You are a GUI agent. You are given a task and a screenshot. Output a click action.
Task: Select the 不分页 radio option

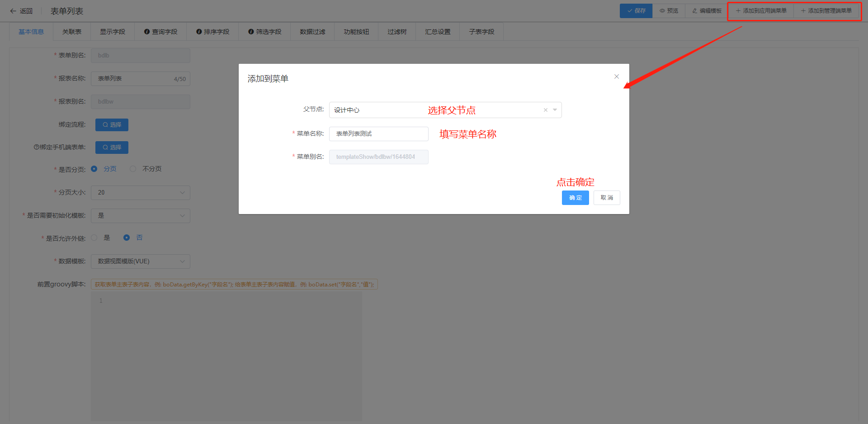133,169
